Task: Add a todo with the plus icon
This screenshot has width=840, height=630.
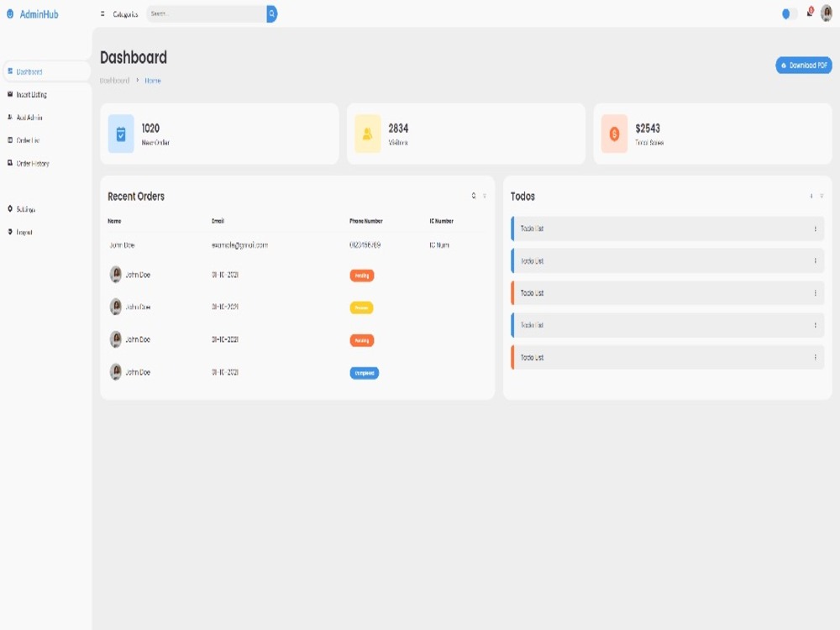Action: pyautogui.click(x=811, y=196)
